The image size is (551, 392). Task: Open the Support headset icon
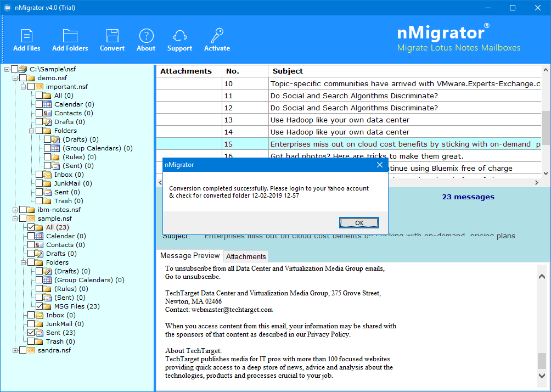point(179,36)
